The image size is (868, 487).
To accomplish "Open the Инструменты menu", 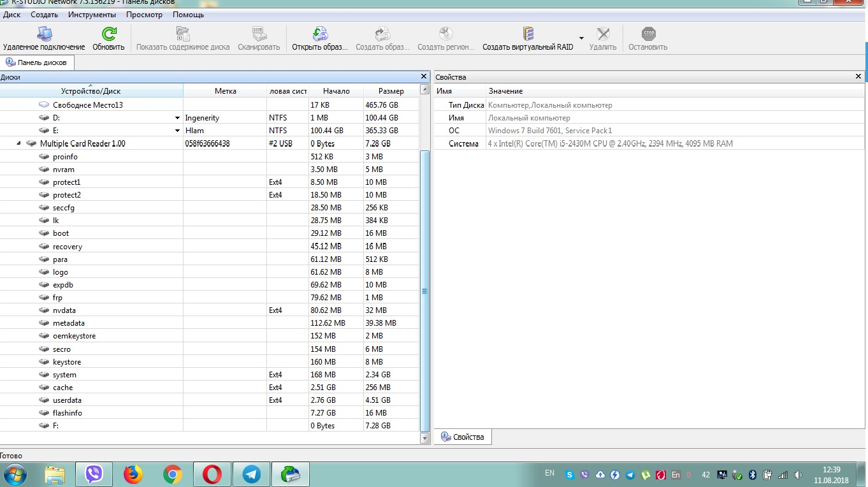I will tap(92, 15).
